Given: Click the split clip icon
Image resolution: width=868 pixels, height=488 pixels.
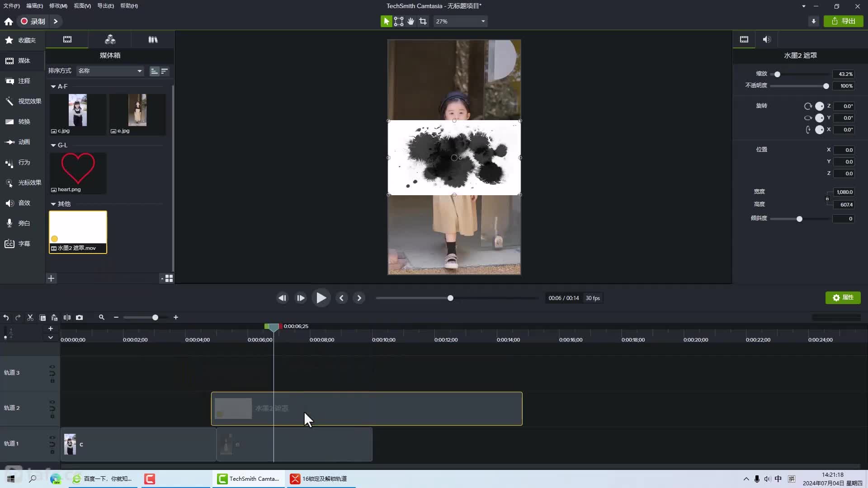Looking at the screenshot, I should pyautogui.click(x=67, y=318).
